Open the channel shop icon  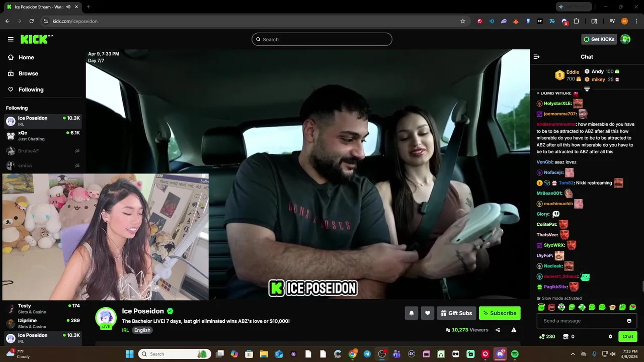pos(566,337)
